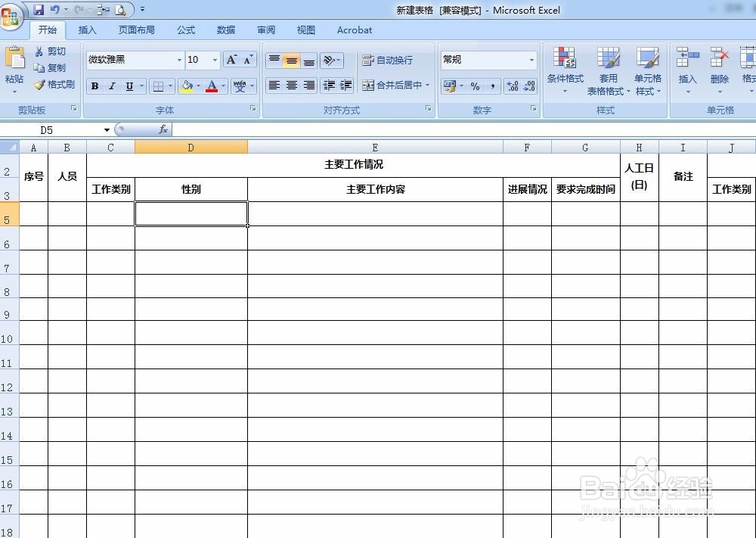Apply comma style number format
Viewport: 756px width, 538px height.
492,86
